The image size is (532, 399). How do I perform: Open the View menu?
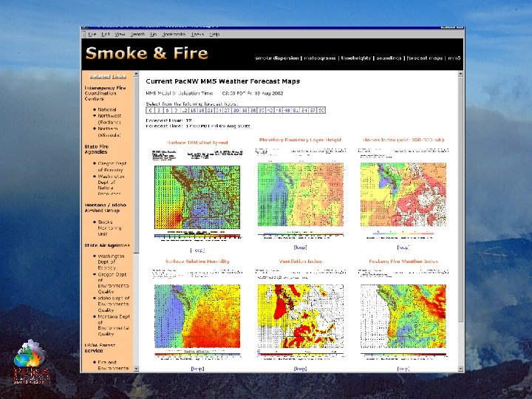pyautogui.click(x=120, y=34)
